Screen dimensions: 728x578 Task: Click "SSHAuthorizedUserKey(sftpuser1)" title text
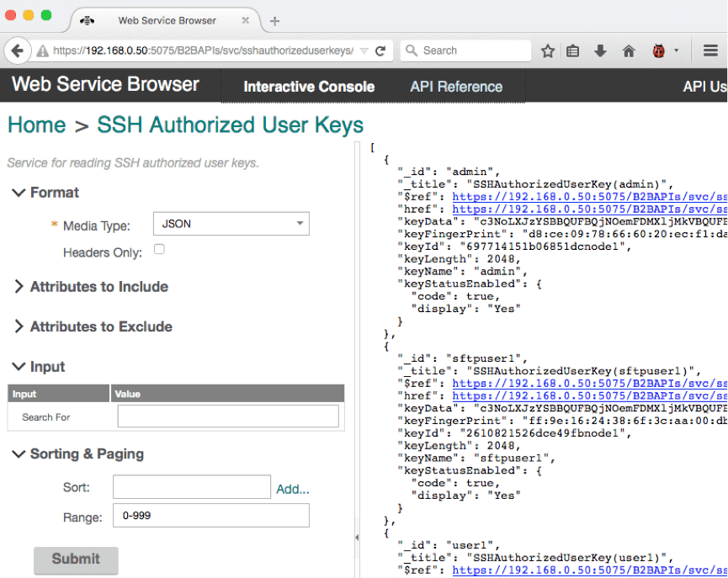[x=581, y=371]
